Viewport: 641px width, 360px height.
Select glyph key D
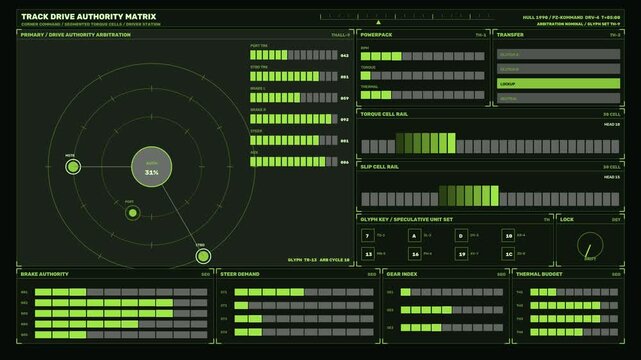(461, 236)
